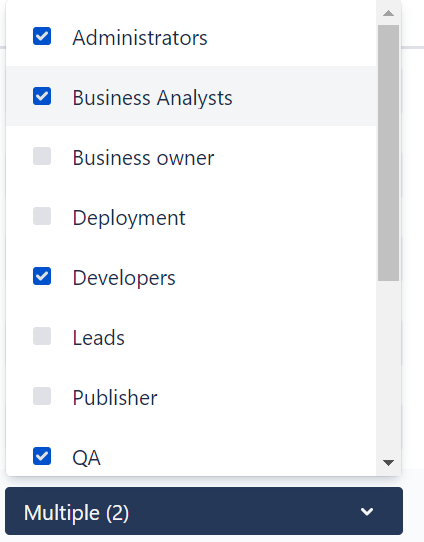This screenshot has width=424, height=542.
Task: Deselect the Developers checkbox
Action: click(x=42, y=276)
